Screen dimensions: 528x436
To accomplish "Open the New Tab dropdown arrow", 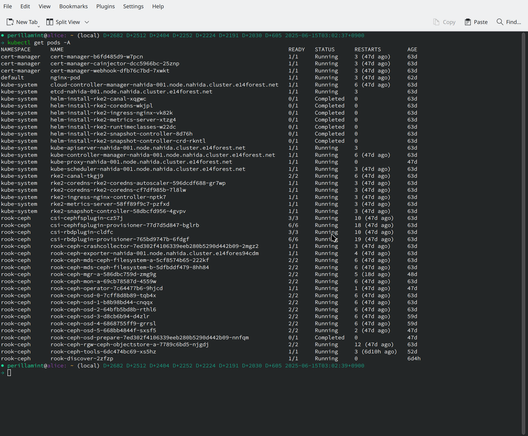I will tap(38, 26).
